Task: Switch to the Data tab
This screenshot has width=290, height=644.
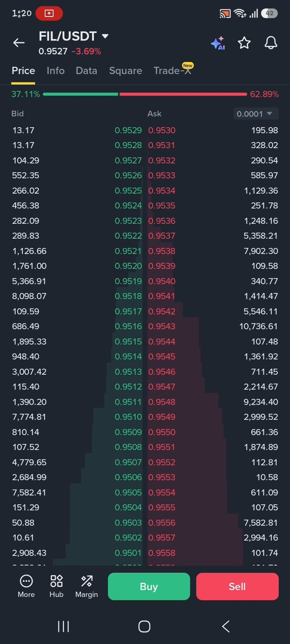Action: 87,71
